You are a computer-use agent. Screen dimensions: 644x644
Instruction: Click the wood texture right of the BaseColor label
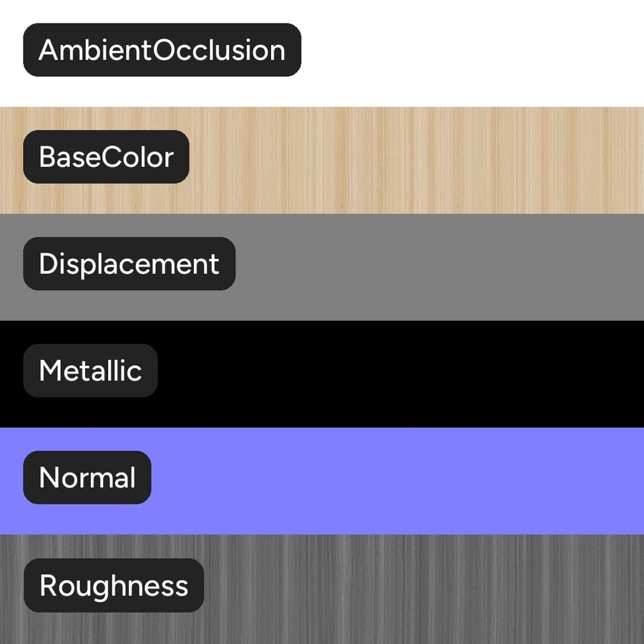(x=416, y=160)
